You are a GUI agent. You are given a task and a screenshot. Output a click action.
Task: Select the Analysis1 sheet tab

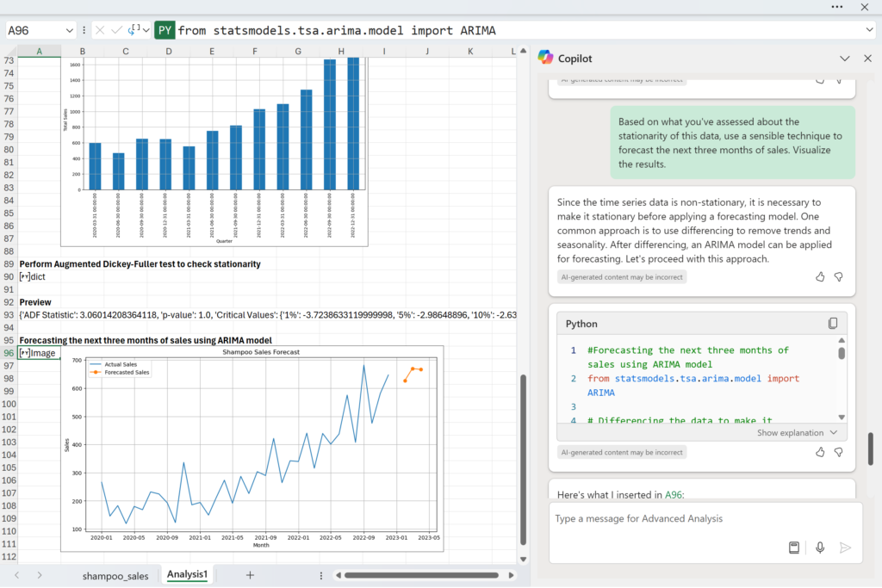tap(188, 574)
